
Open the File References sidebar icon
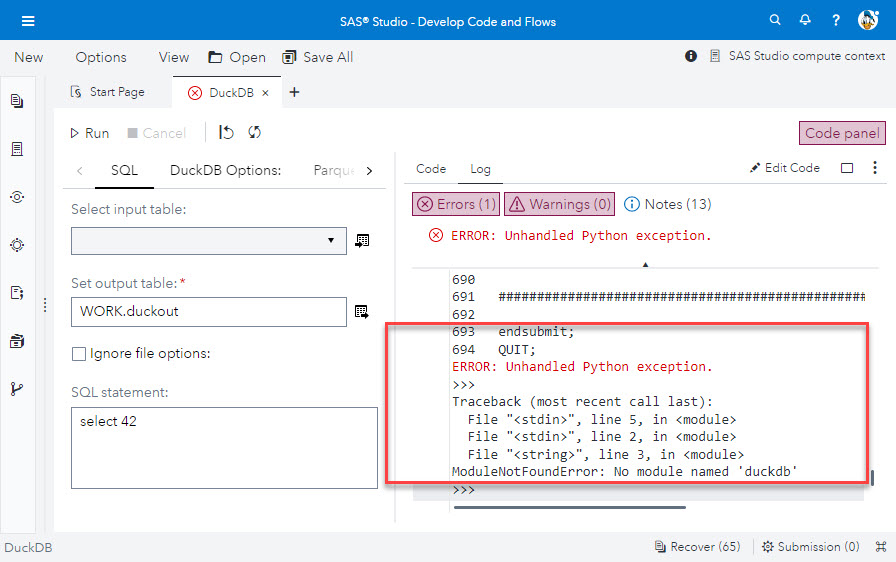tap(17, 293)
